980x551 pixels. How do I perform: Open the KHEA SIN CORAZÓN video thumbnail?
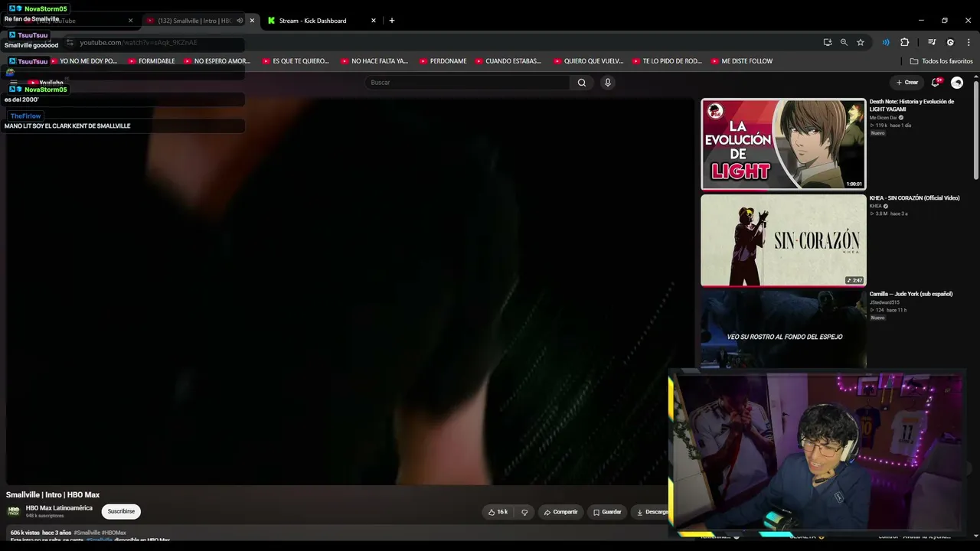click(783, 240)
